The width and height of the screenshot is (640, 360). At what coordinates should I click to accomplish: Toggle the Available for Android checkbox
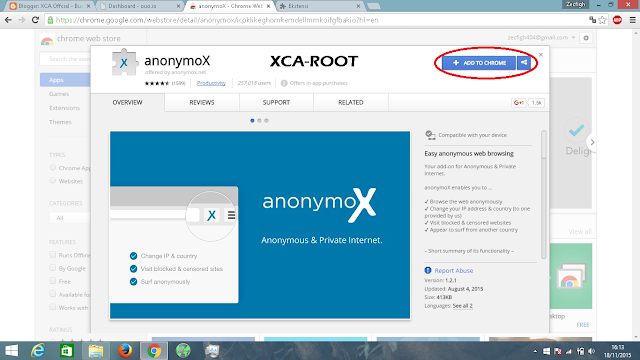pos(52,294)
